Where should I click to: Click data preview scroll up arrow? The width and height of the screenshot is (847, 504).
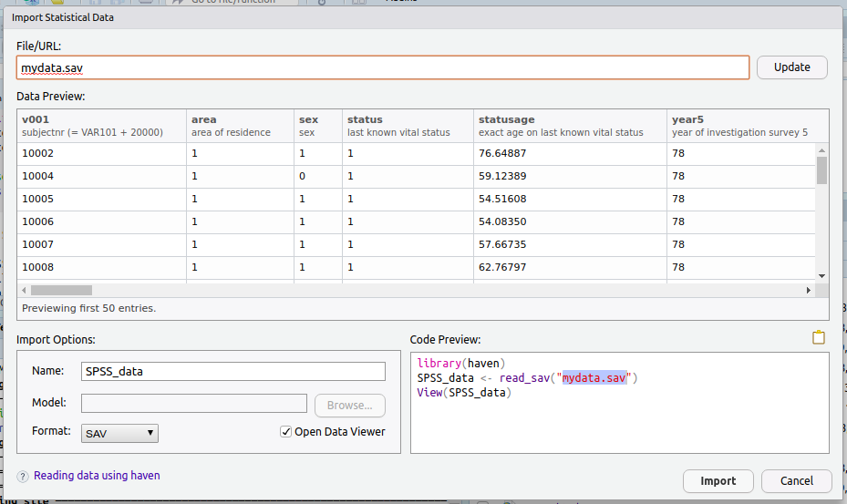coord(821,149)
